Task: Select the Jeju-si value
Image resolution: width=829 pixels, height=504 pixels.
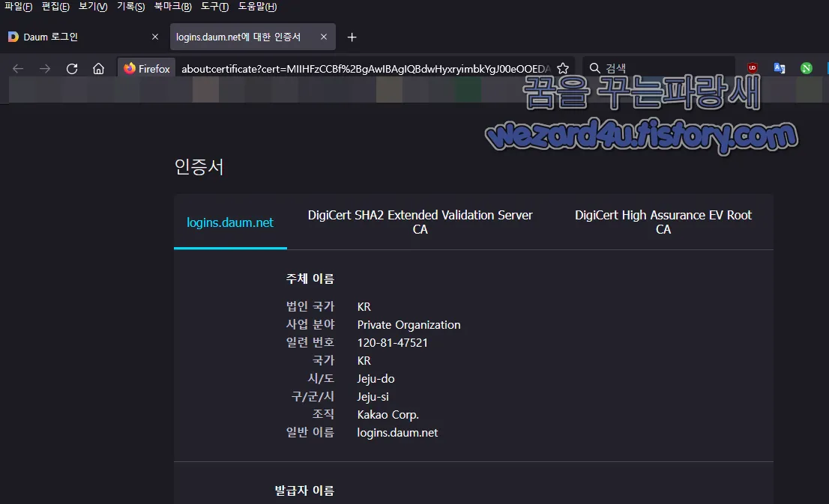Action: [373, 397]
